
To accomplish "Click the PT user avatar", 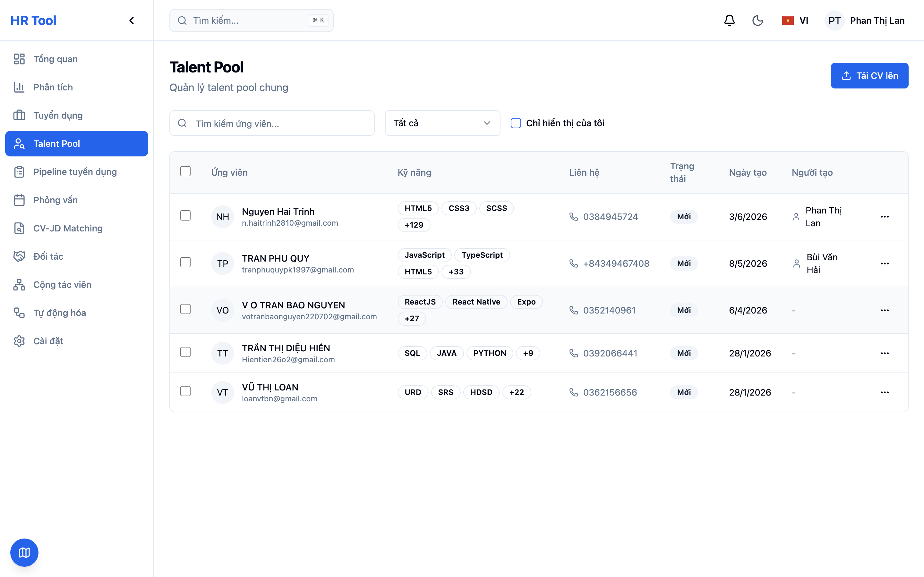I will (835, 21).
